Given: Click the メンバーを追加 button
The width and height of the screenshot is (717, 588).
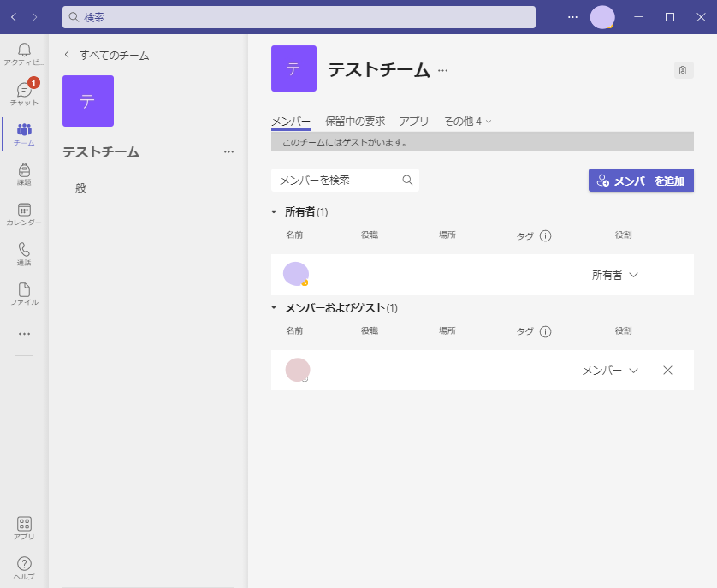Looking at the screenshot, I should (641, 181).
